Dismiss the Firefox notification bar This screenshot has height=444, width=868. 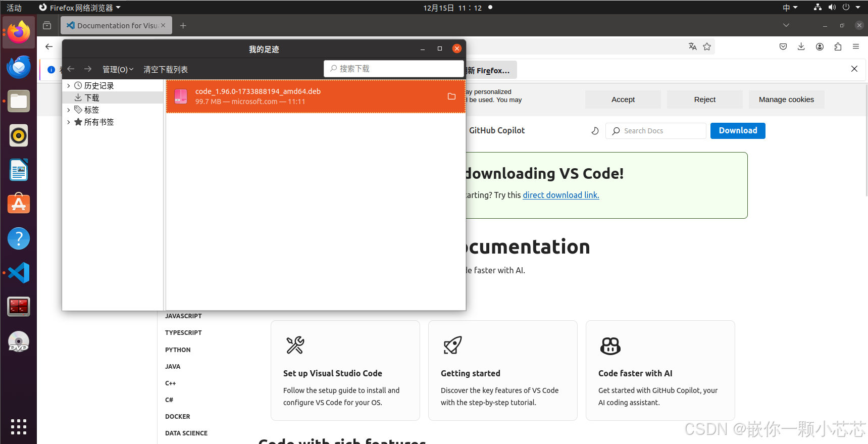pyautogui.click(x=854, y=69)
